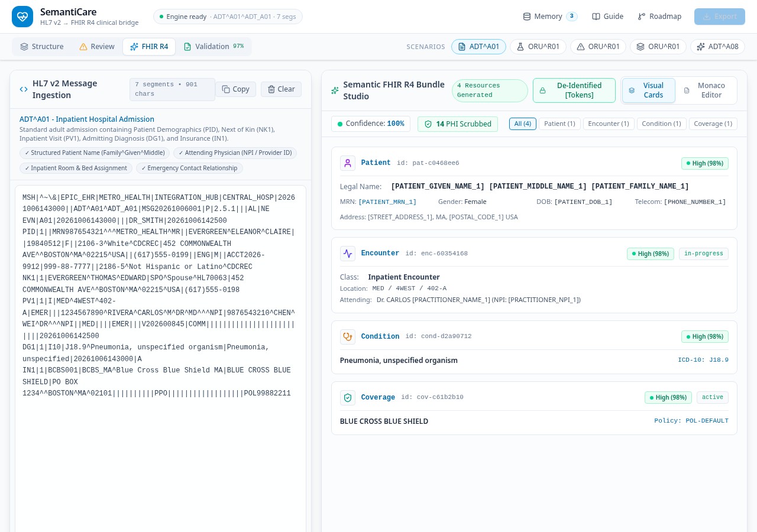
Task: Click the ICD-10: J18.9 code
Action: click(703, 360)
